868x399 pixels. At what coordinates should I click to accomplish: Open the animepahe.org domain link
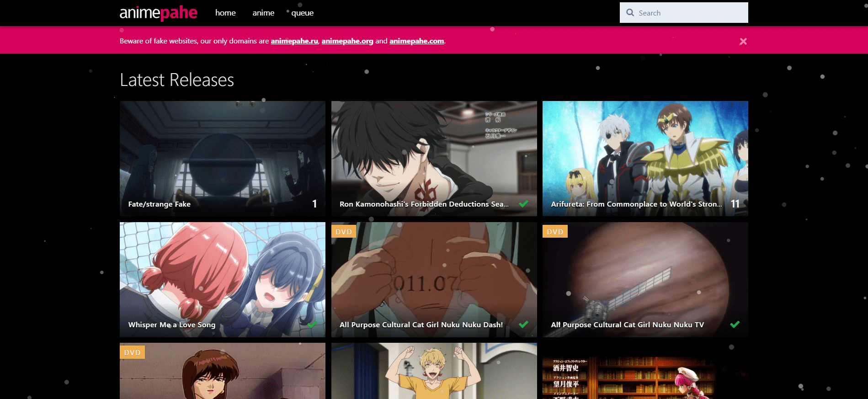pyautogui.click(x=347, y=41)
